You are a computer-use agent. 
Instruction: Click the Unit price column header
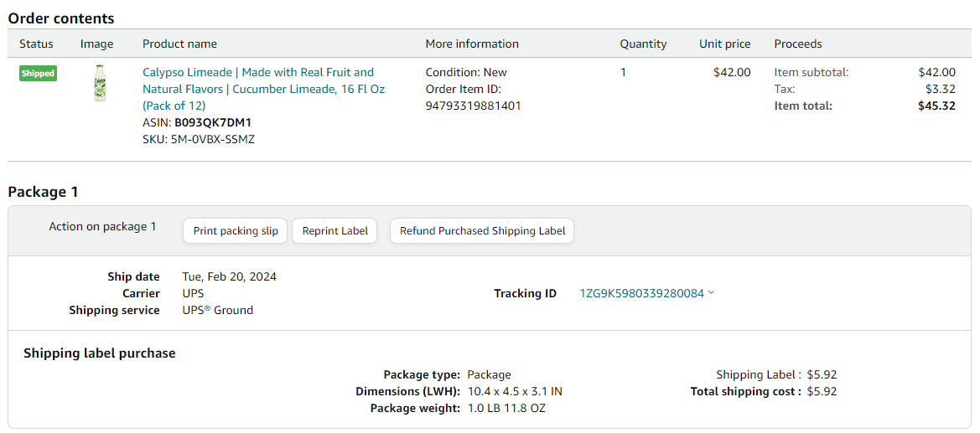click(725, 44)
